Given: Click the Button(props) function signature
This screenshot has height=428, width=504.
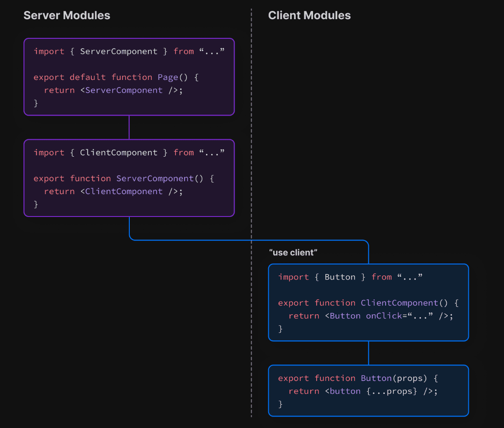Looking at the screenshot, I should [x=393, y=378].
